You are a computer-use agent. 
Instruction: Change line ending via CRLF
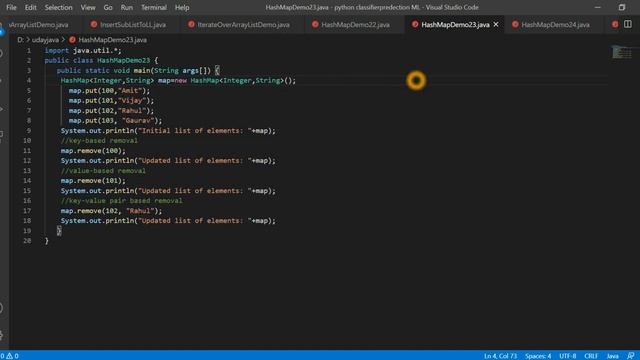point(591,356)
